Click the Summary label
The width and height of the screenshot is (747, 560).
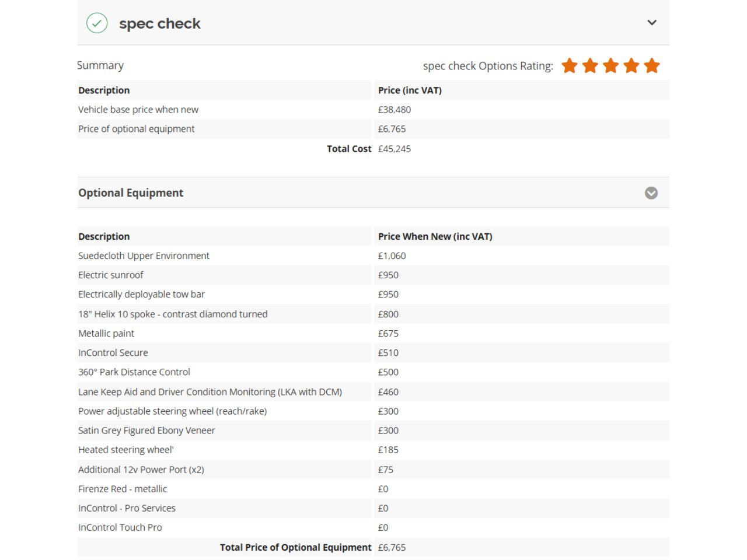pyautogui.click(x=100, y=65)
